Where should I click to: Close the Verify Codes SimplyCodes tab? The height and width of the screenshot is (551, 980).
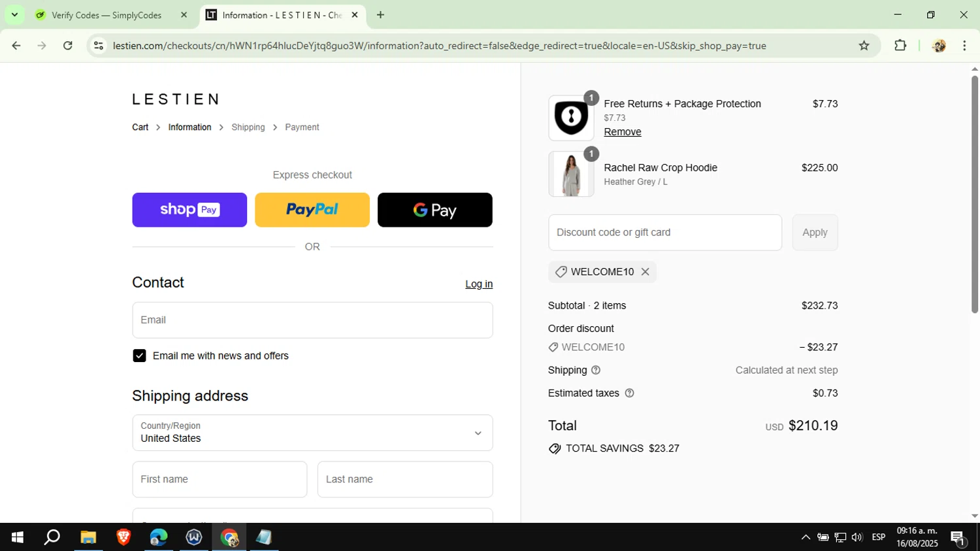(184, 15)
